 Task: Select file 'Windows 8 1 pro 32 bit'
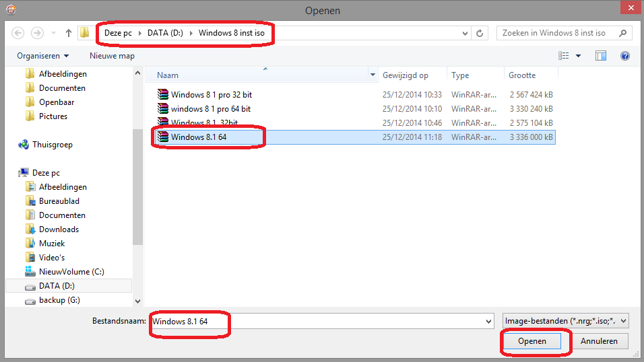pos(211,95)
